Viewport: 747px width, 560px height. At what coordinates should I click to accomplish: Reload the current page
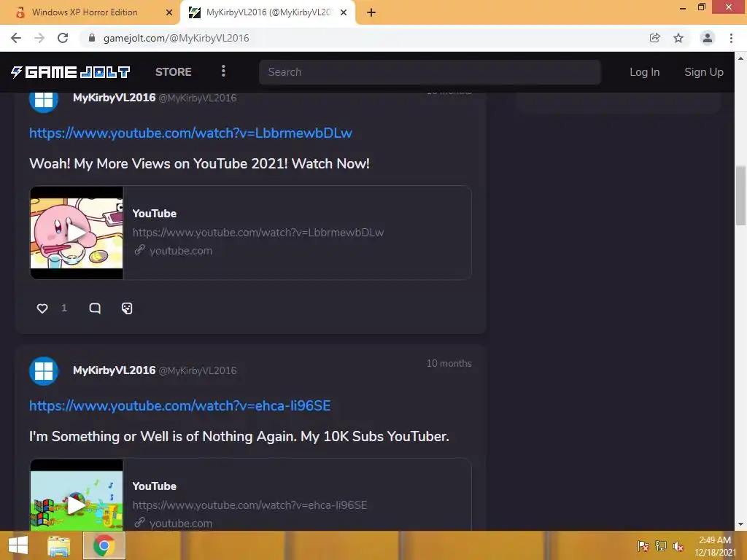pos(63,38)
